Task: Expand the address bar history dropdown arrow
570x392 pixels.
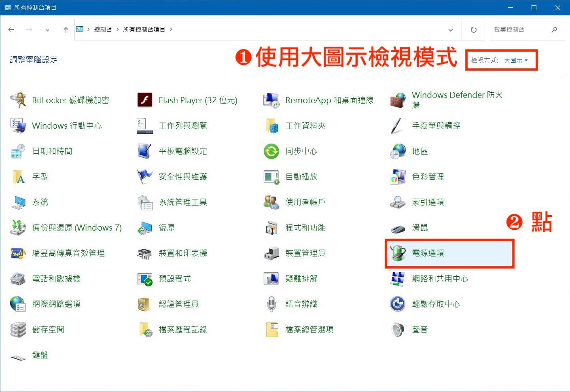Action: (x=451, y=30)
